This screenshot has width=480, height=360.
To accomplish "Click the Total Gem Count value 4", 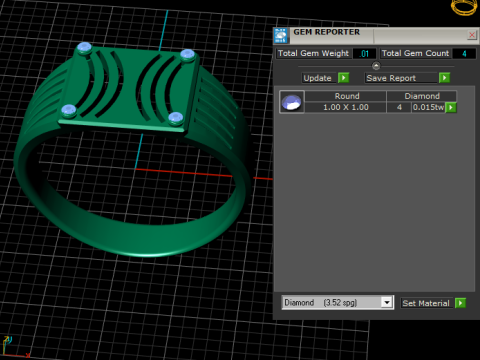I will [x=464, y=53].
